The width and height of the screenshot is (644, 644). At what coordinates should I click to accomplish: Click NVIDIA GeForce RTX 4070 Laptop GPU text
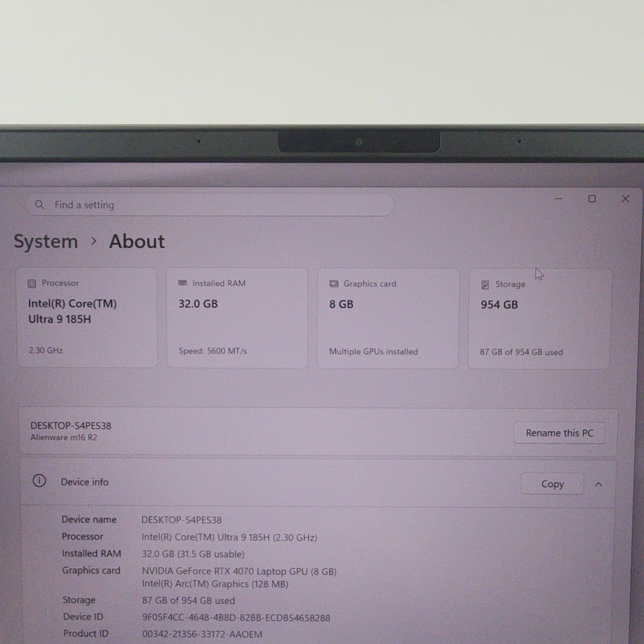[x=239, y=571]
